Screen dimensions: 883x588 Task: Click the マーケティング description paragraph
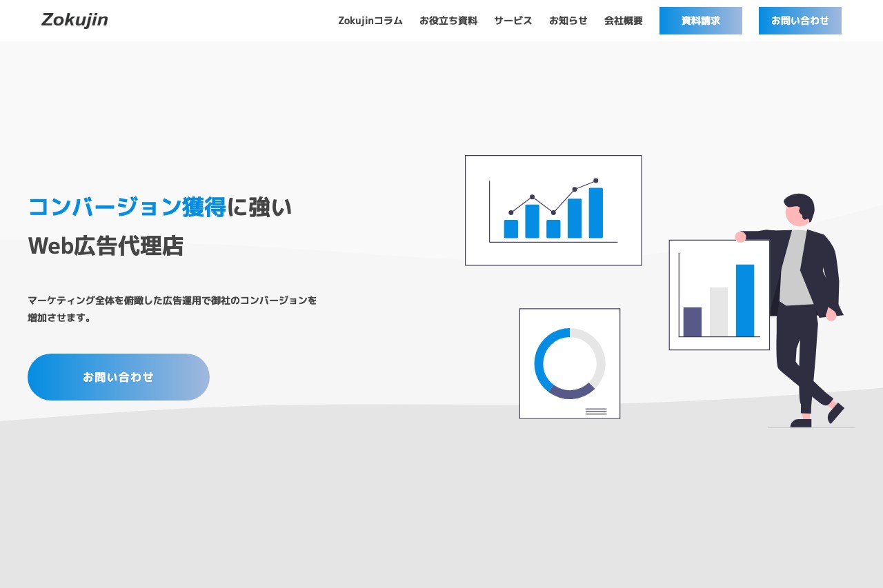click(x=172, y=309)
